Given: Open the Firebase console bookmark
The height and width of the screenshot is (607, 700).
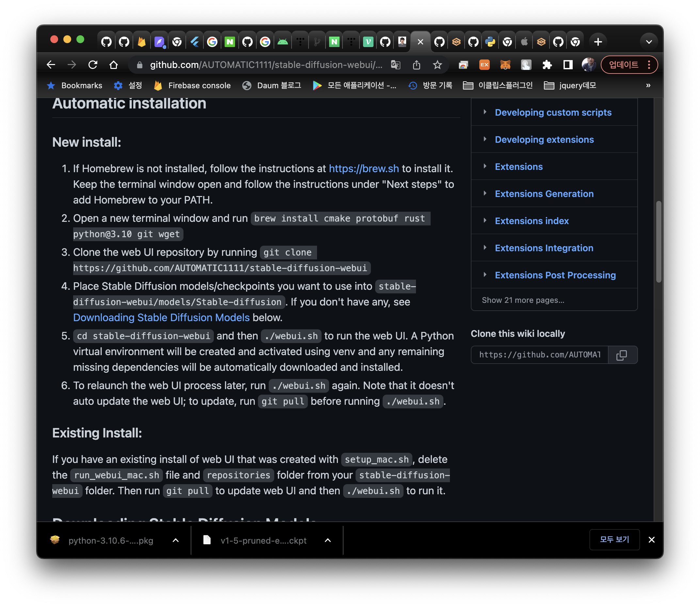Looking at the screenshot, I should point(192,85).
